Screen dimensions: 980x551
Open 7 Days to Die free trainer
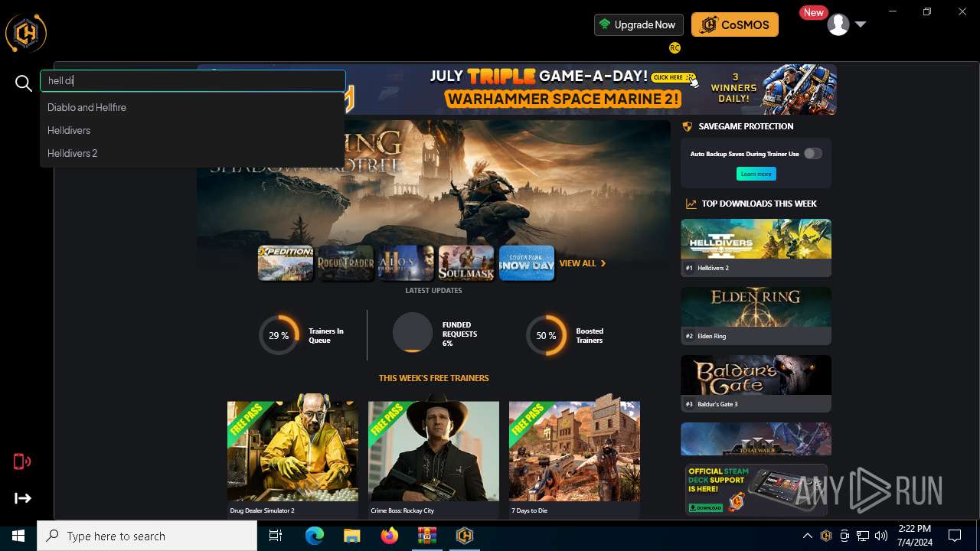click(x=574, y=457)
